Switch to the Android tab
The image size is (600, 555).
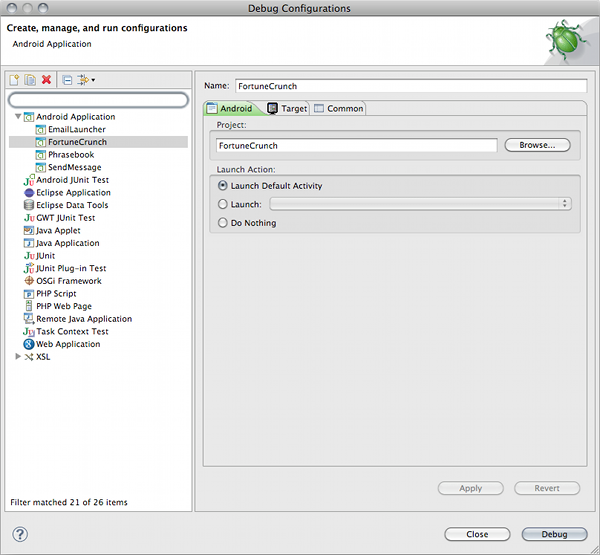coord(230,108)
